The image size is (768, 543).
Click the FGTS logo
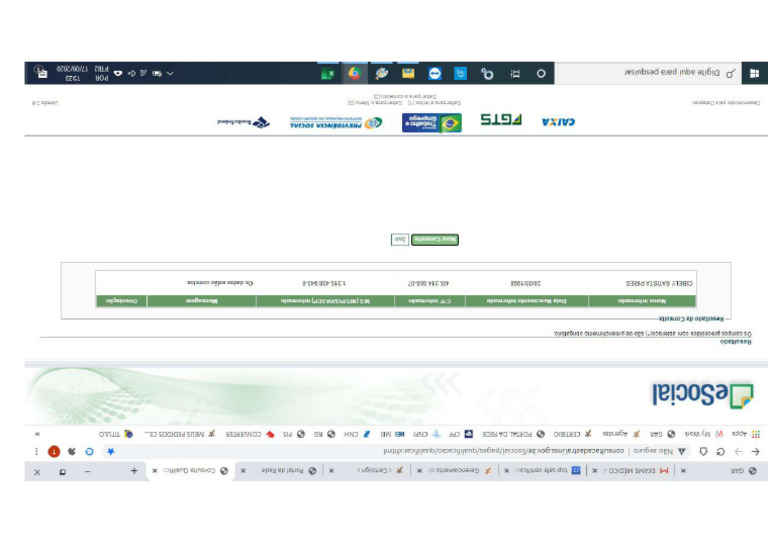click(501, 120)
